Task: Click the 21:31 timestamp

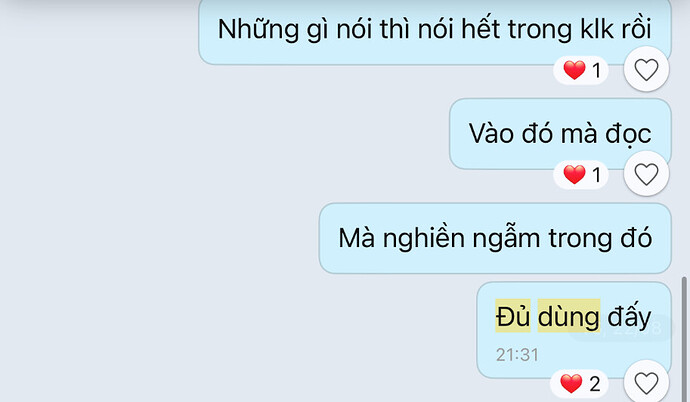Action: [517, 354]
